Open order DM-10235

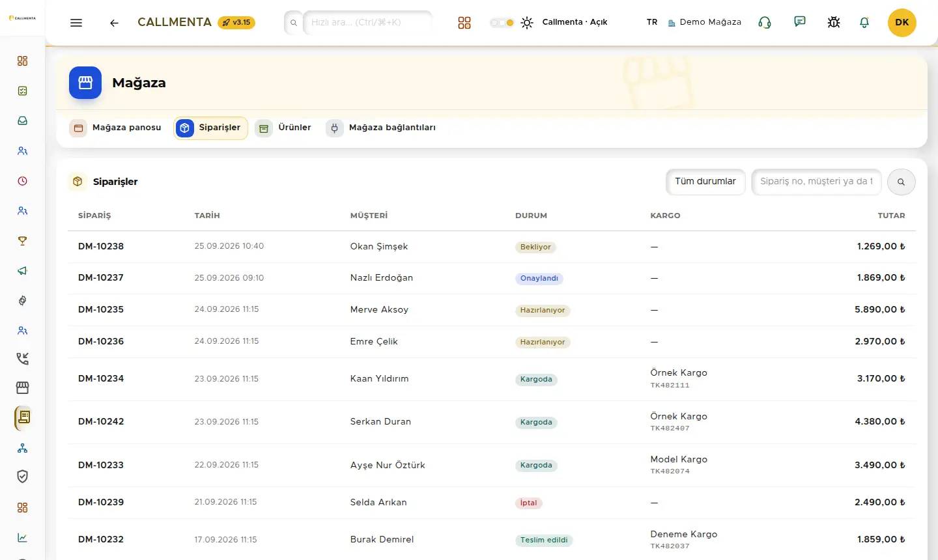coord(101,310)
